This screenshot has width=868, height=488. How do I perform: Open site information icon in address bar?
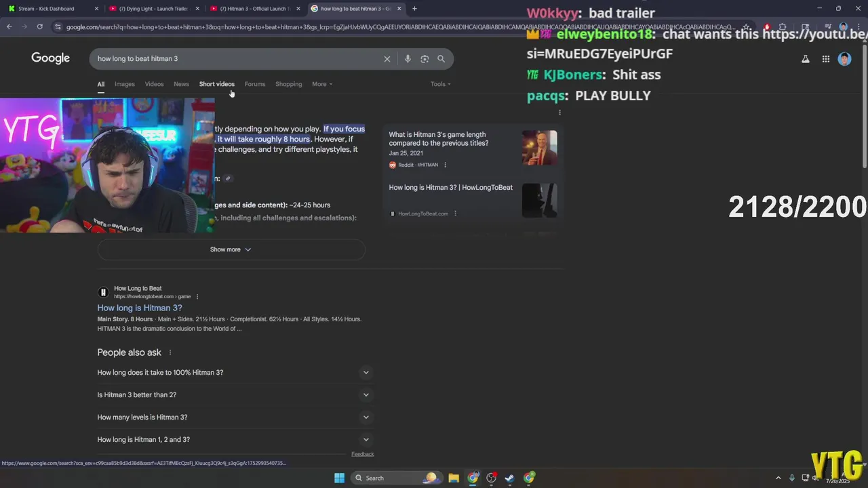coord(58,27)
